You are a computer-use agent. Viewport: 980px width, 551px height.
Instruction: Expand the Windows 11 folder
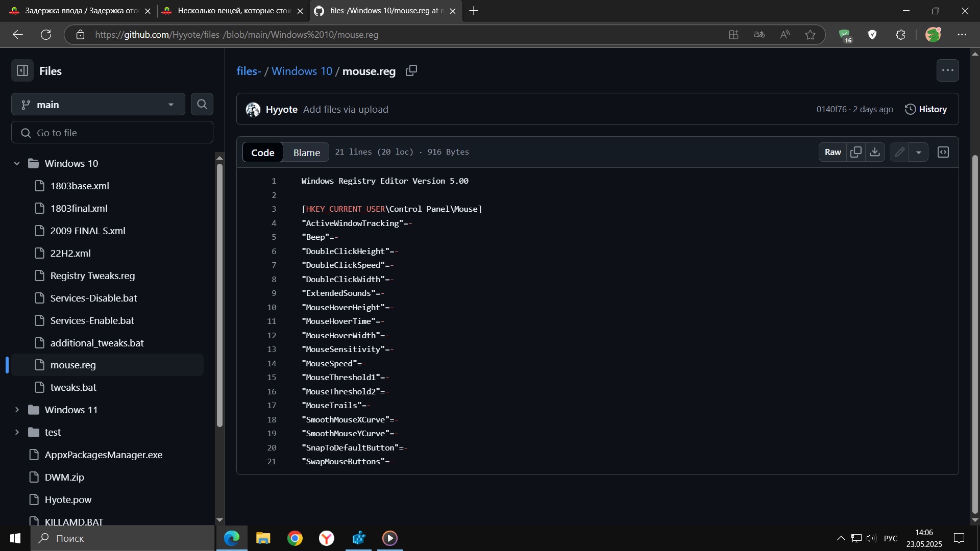17,410
